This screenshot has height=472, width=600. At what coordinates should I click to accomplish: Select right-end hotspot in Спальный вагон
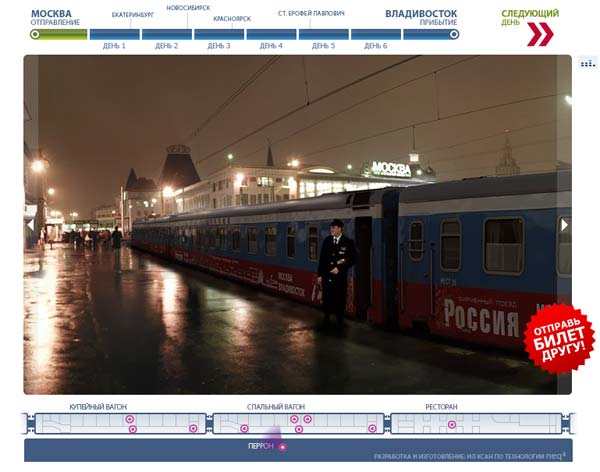pos(372,429)
